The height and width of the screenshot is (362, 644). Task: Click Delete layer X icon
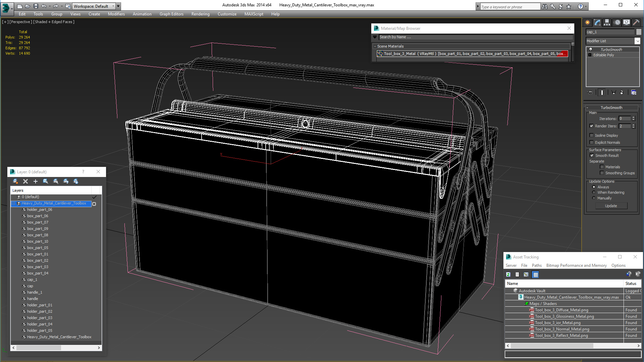pyautogui.click(x=25, y=181)
